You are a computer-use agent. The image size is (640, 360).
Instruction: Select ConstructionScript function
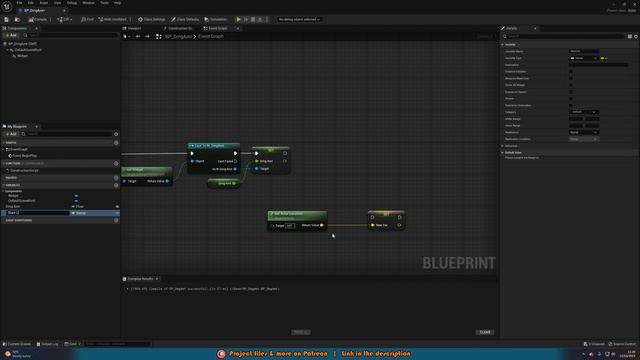pyautogui.click(x=24, y=171)
